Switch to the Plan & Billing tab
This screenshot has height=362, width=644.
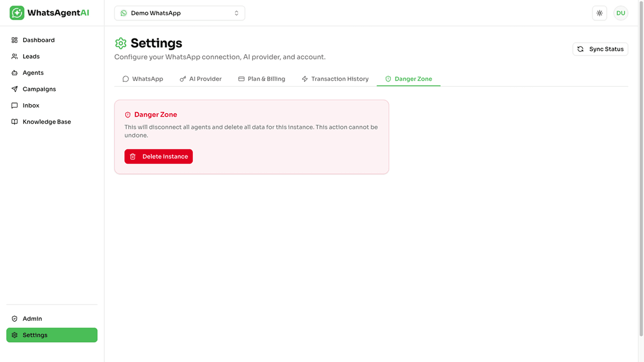tap(262, 79)
